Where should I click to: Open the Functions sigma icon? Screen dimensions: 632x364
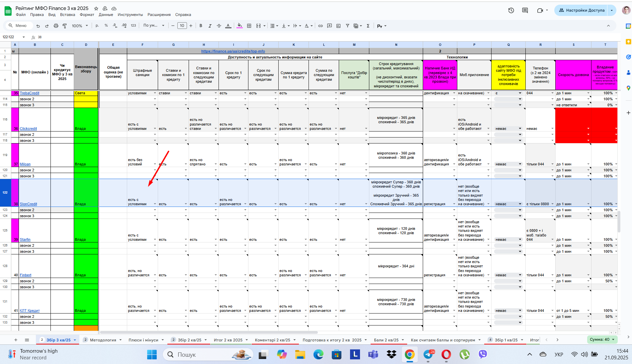click(368, 26)
